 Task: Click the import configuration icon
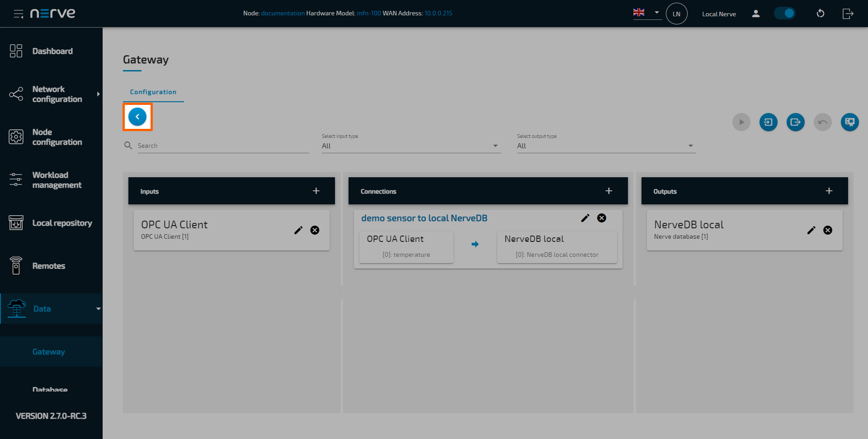(768, 122)
